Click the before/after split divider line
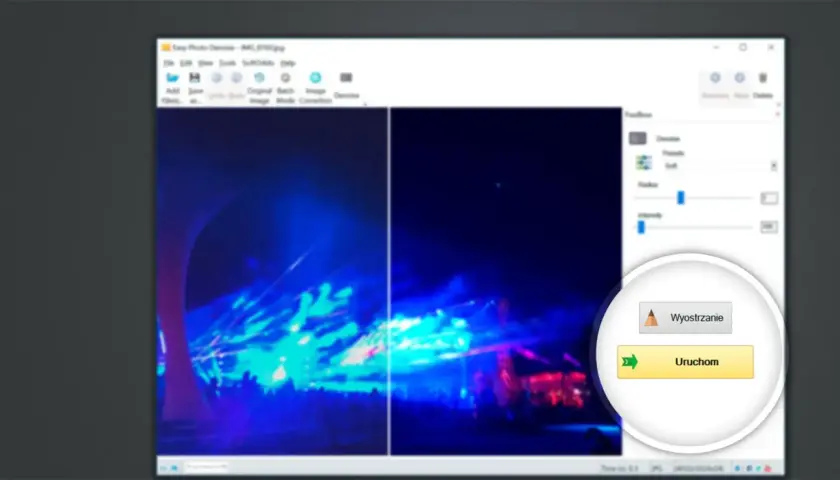 389,281
